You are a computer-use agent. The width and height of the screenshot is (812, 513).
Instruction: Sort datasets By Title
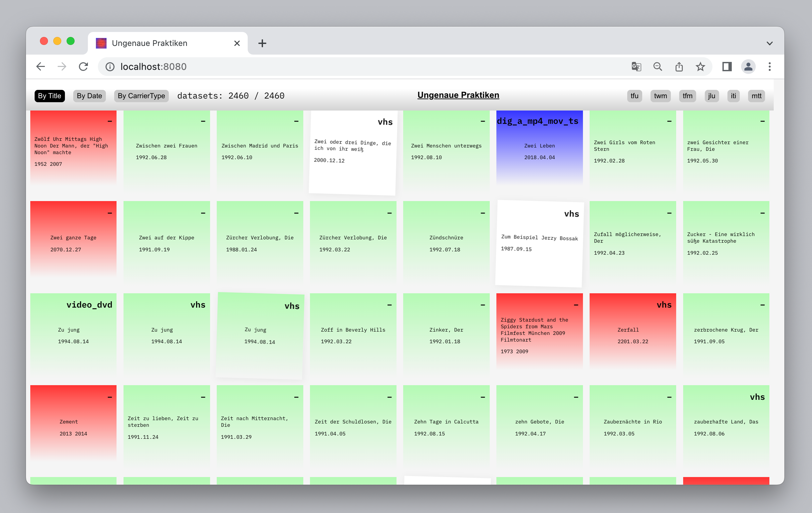coord(49,96)
